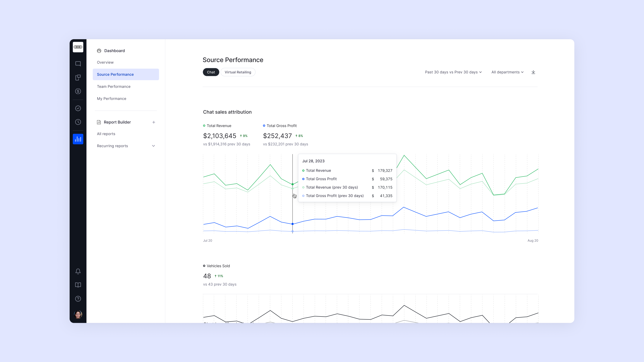Click the 48 vehicles sold value

click(x=207, y=276)
